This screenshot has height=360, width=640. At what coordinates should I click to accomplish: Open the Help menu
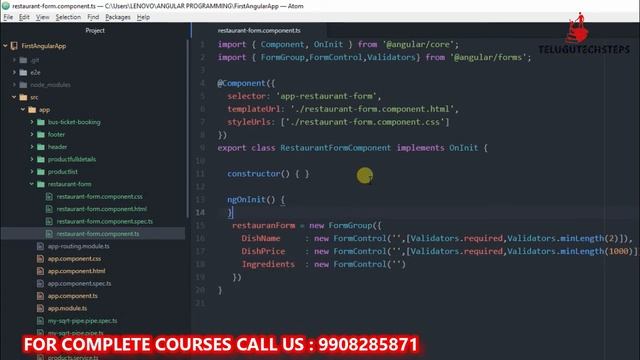[x=143, y=17]
